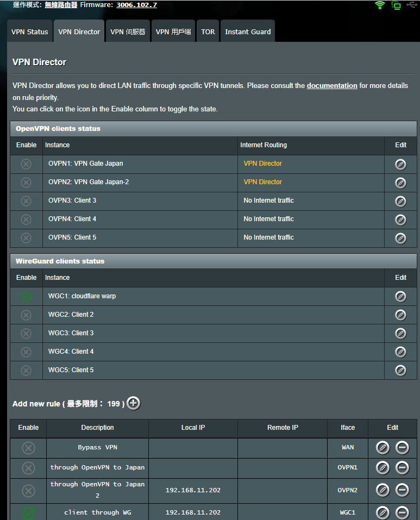This screenshot has height=520, width=420.
Task: Disable the client through WG rule
Action: tap(28, 513)
